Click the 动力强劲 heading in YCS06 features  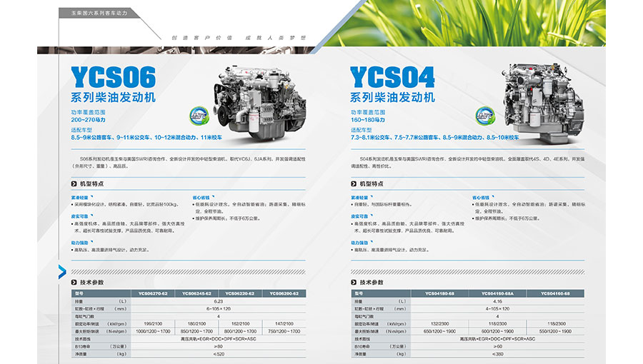(79, 243)
